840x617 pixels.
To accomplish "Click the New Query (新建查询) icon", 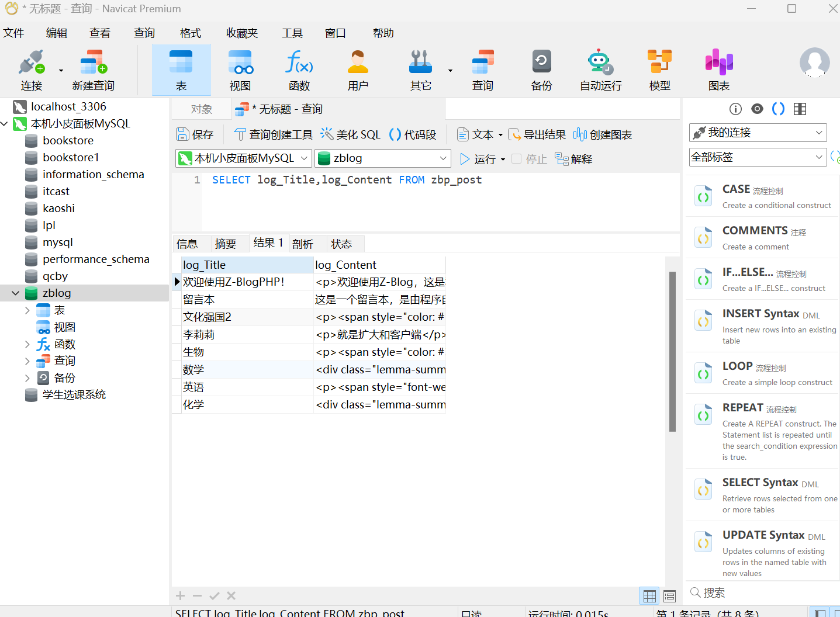I will click(94, 70).
